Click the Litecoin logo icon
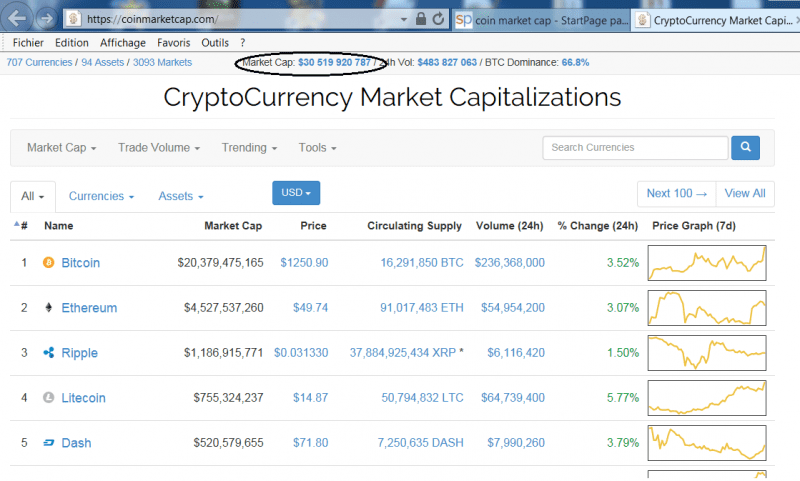The image size is (800, 481). tap(48, 397)
